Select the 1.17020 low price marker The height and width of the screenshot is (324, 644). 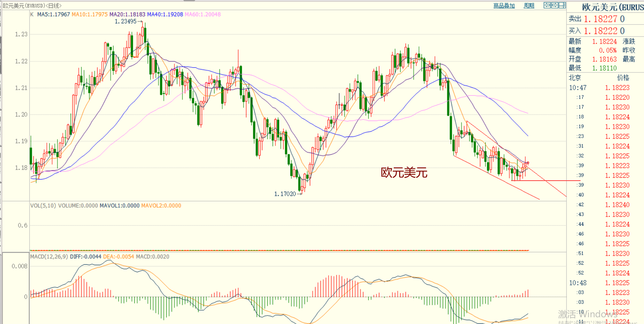click(x=285, y=194)
